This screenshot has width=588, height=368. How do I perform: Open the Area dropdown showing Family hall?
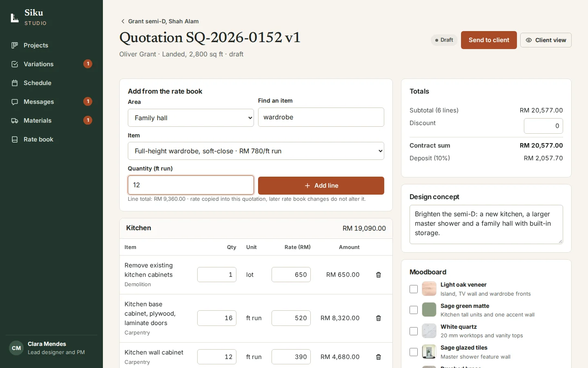[191, 118]
